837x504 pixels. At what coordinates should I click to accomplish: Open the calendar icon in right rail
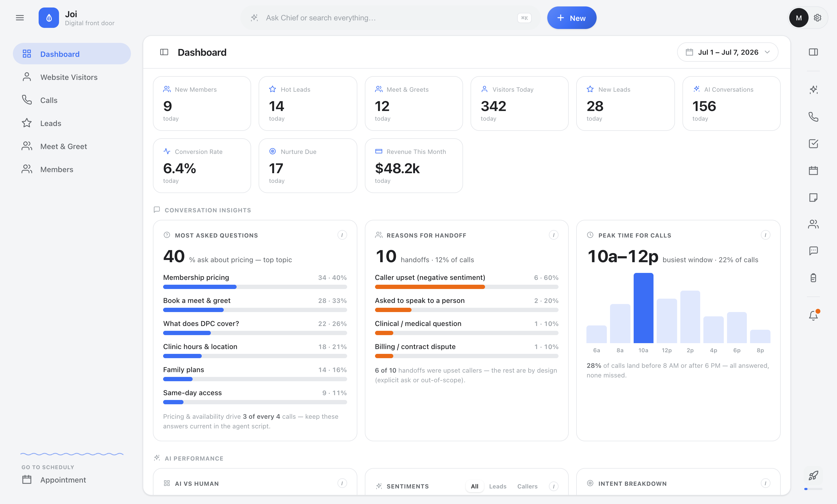coord(813,171)
